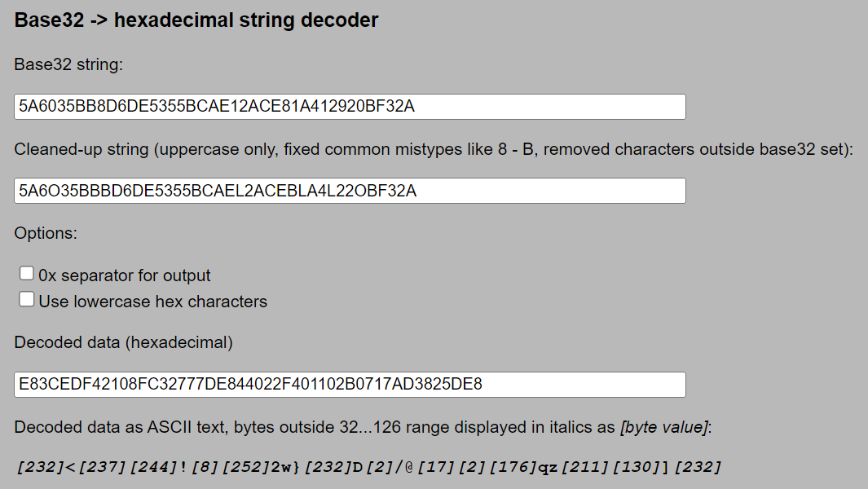Click "qz" in the ASCII decoded output
The height and width of the screenshot is (489, 868).
click(544, 468)
